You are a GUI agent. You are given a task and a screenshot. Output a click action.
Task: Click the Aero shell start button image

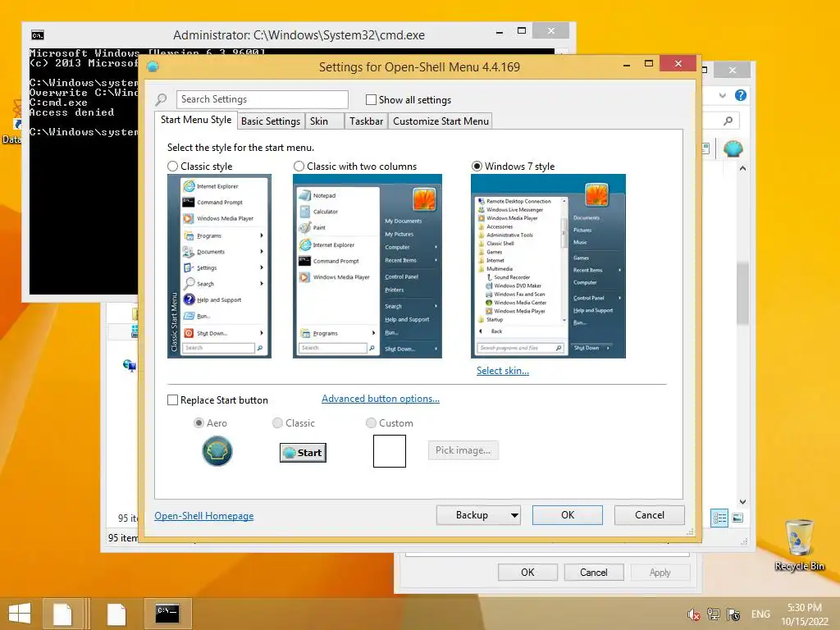pyautogui.click(x=217, y=451)
